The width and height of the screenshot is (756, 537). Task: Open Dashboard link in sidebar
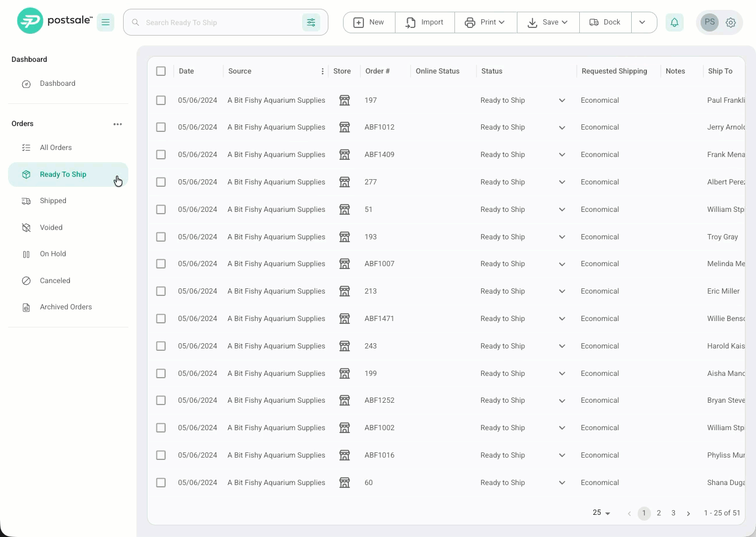point(68,83)
